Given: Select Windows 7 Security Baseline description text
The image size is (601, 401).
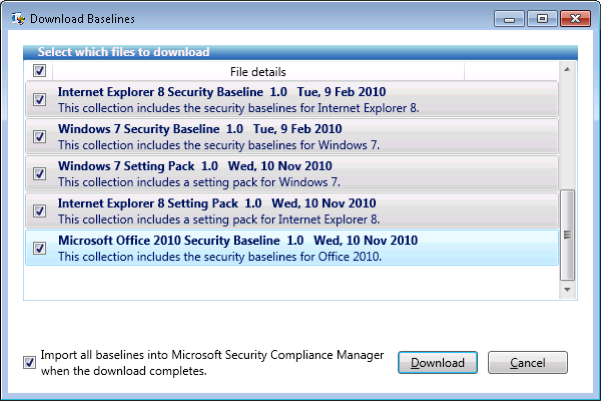Looking at the screenshot, I should coord(219,145).
